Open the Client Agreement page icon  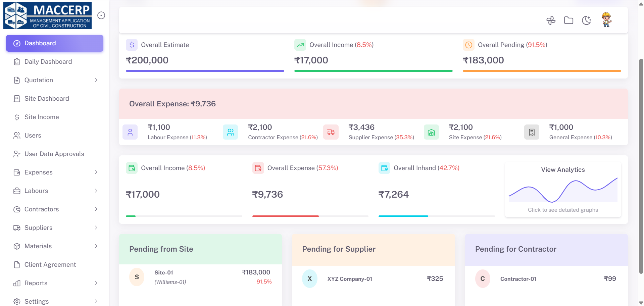pos(17,264)
